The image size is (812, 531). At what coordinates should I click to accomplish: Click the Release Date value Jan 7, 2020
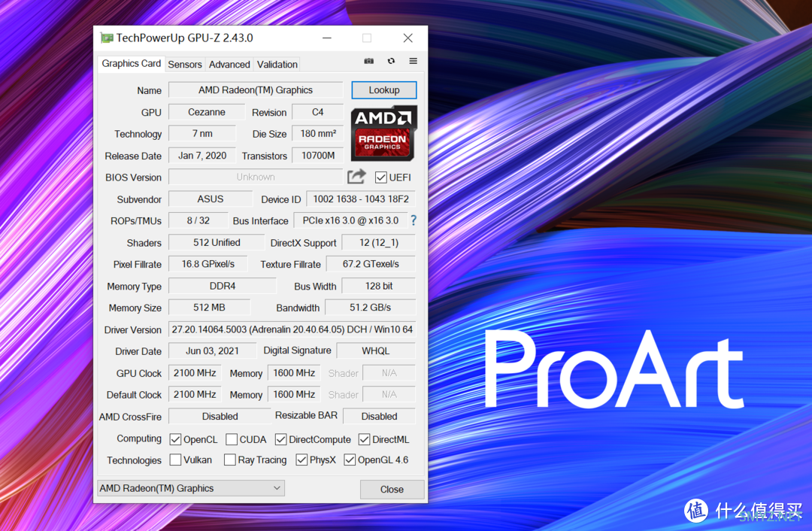tap(202, 156)
